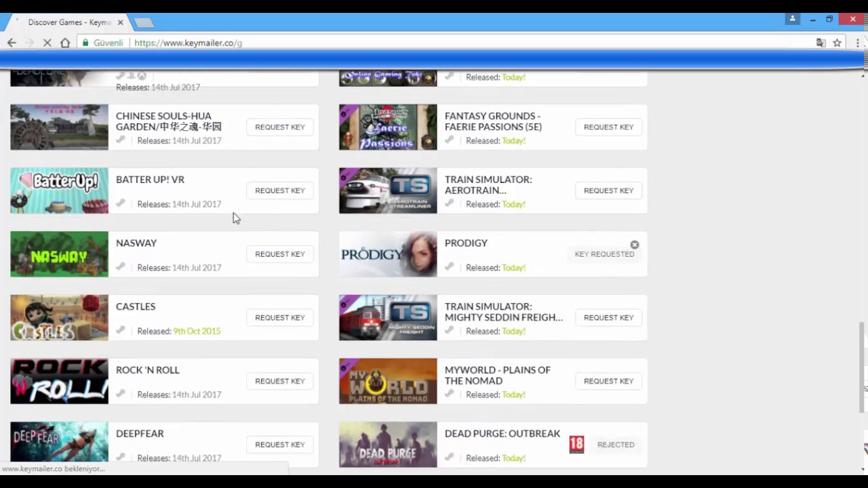
Task: Click the platform icon in Rock 'N Roll card
Action: [121, 394]
